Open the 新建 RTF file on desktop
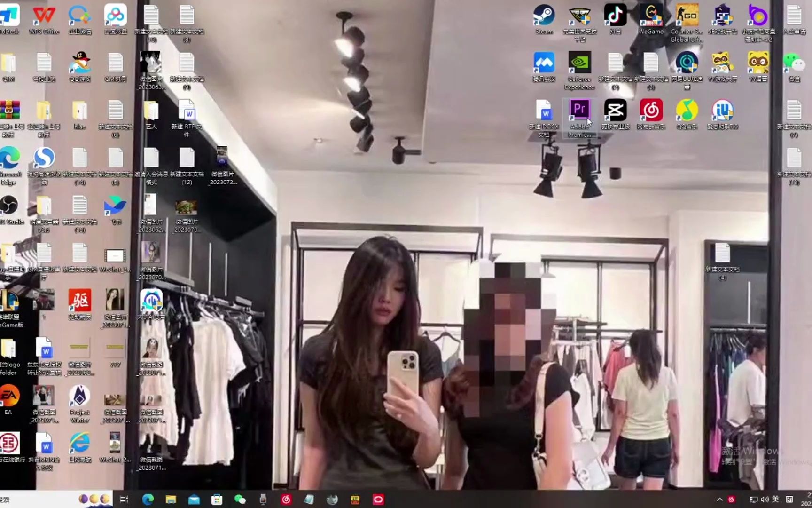812x508 pixels. (x=187, y=118)
